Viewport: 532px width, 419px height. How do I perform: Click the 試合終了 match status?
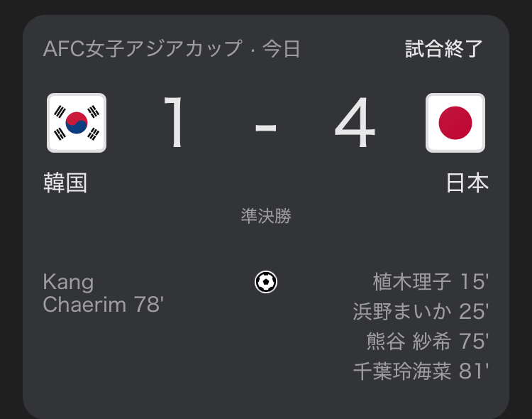[444, 49]
